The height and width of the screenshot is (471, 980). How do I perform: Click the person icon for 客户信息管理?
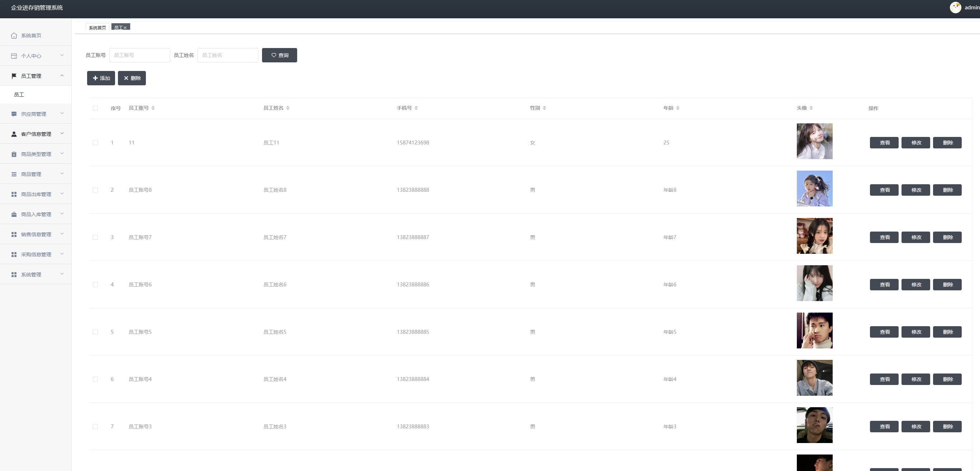click(x=14, y=134)
